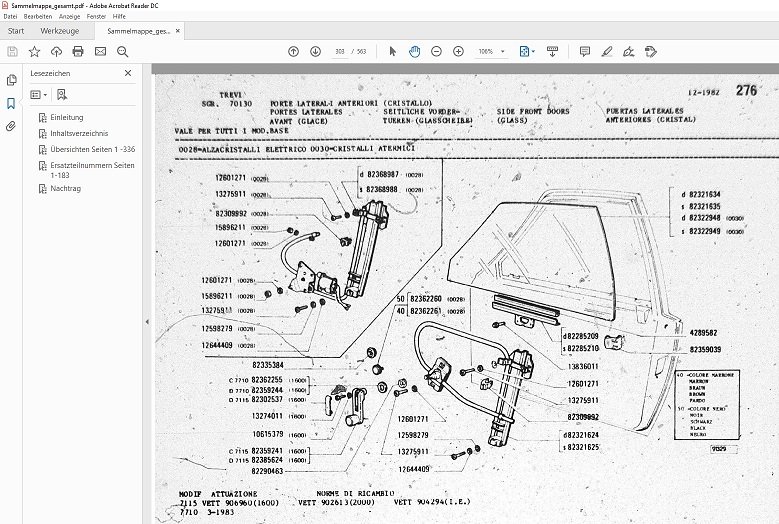Go to the previous page arrow
This screenshot has height=524, width=779.
pyautogui.click(x=293, y=51)
